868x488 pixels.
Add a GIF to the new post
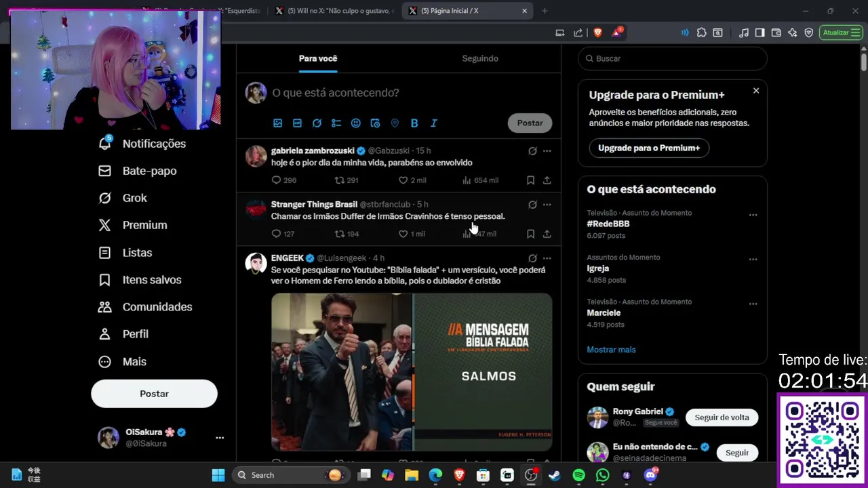pyautogui.click(x=297, y=123)
